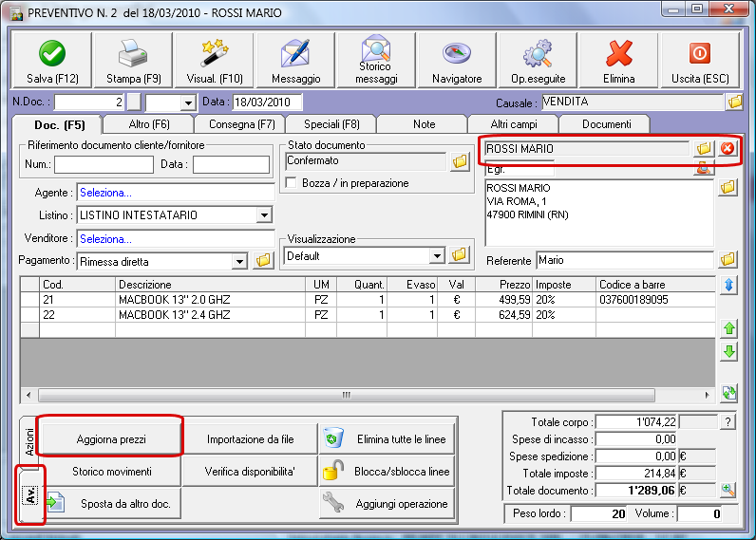
Task: Expand the Listino dropdown
Action: click(264, 215)
